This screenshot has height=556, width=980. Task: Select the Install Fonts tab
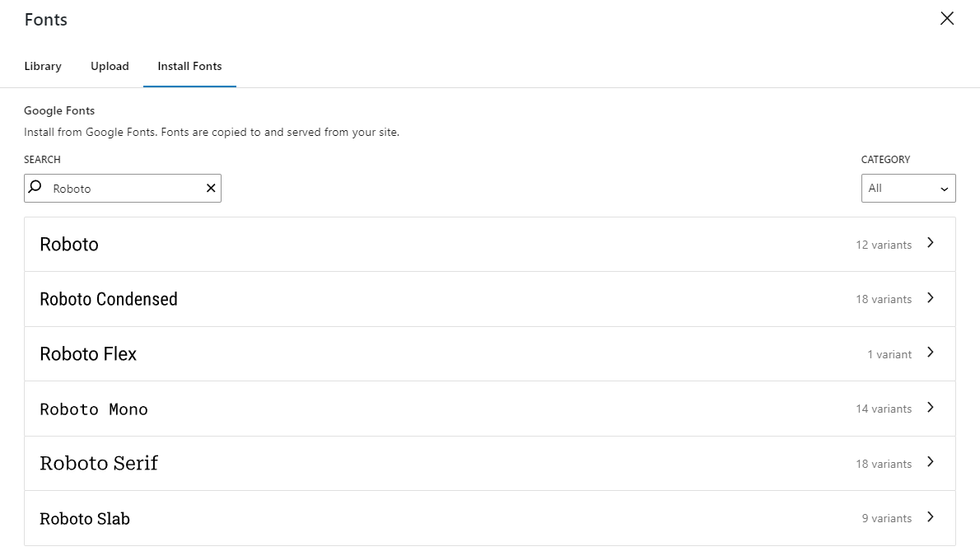tap(189, 66)
